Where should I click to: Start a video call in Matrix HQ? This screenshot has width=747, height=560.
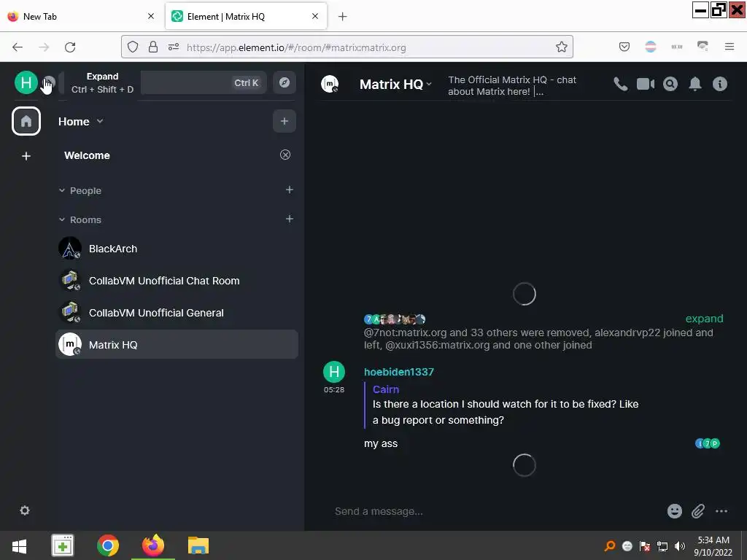point(646,84)
